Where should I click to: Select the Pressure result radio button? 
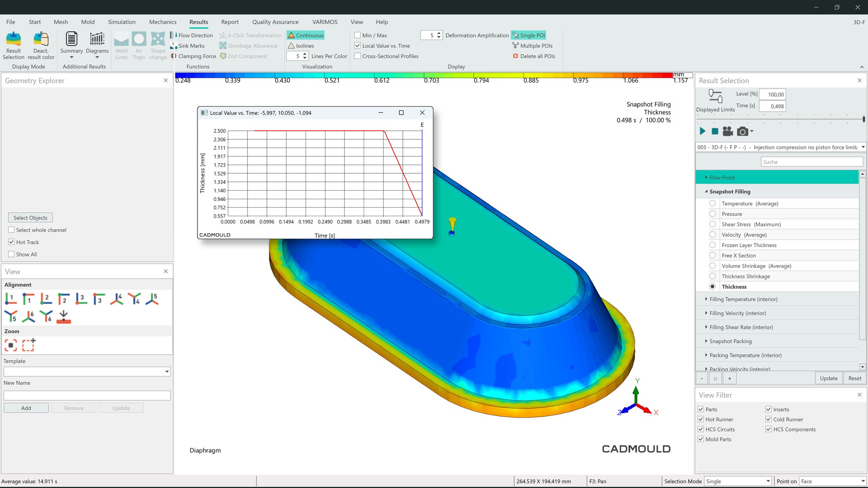click(x=712, y=214)
